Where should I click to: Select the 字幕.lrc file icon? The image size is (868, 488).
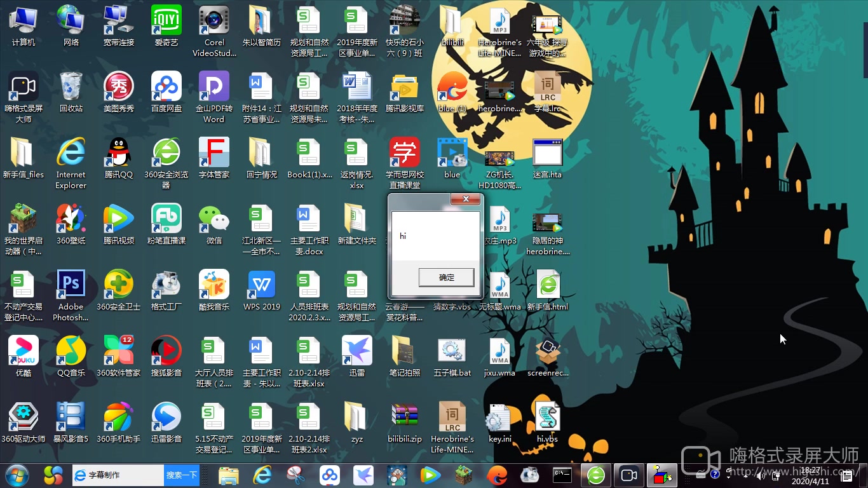coord(548,92)
